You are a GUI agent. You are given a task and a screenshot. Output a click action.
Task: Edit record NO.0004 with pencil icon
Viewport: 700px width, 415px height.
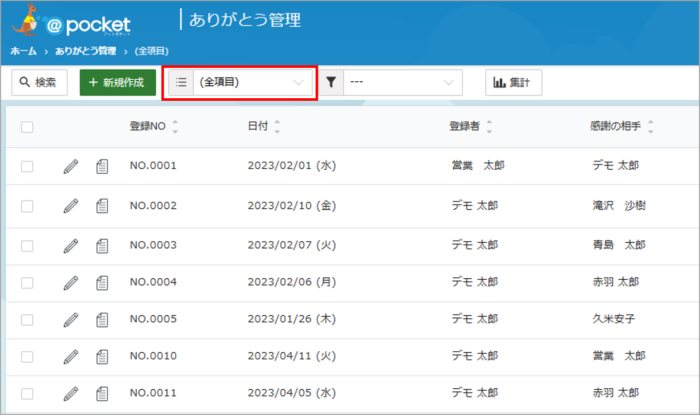(x=71, y=283)
